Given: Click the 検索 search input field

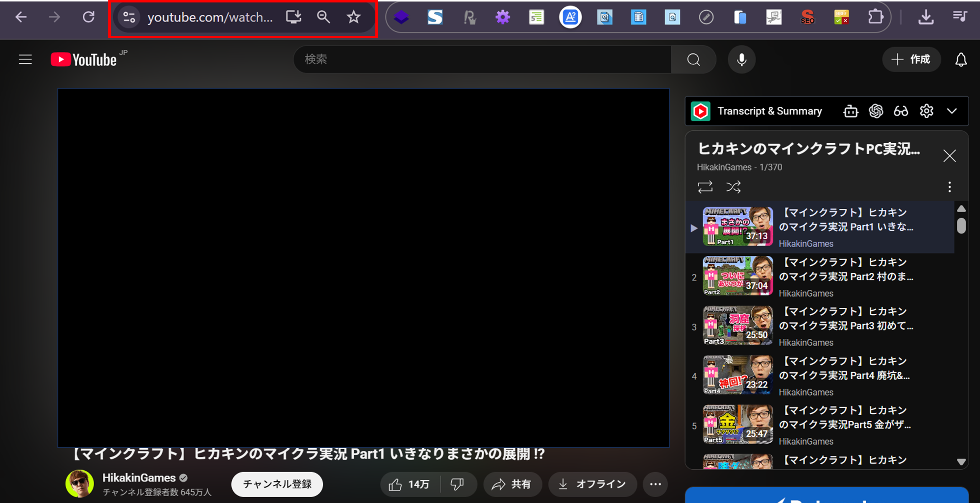Looking at the screenshot, I should 482,59.
